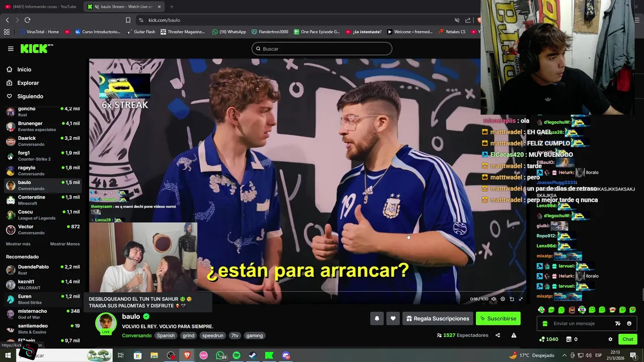The image size is (644, 362).
Task: Open the Guitar Flash bookmark
Action: 141,32
